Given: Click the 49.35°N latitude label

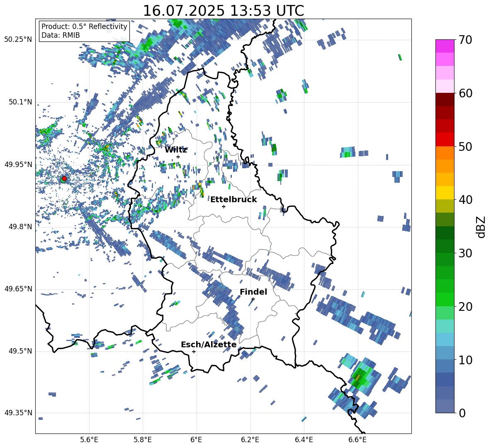Looking at the screenshot, I should [18, 413].
